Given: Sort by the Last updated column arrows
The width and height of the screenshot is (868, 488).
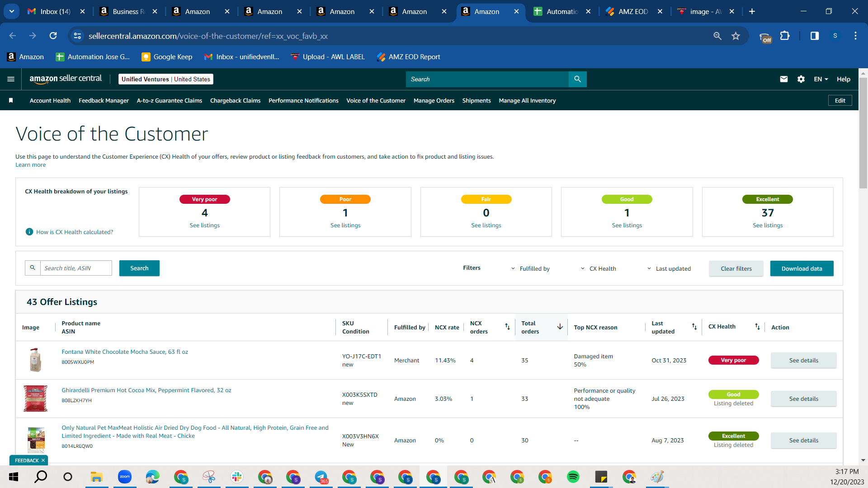Looking at the screenshot, I should coord(694,327).
